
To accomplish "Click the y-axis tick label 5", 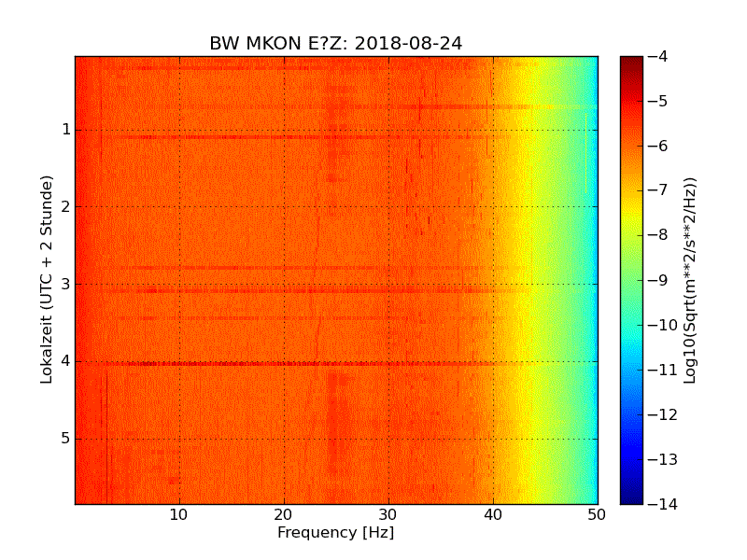I will tap(66, 439).
